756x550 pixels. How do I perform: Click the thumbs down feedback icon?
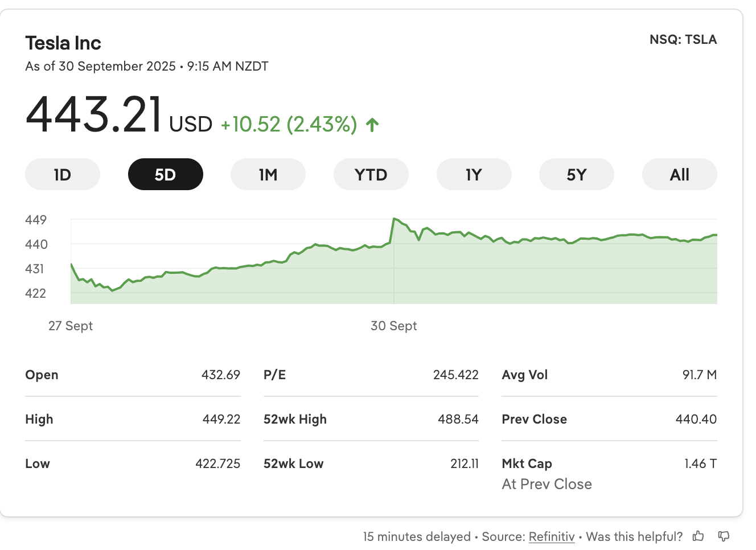[x=724, y=536]
